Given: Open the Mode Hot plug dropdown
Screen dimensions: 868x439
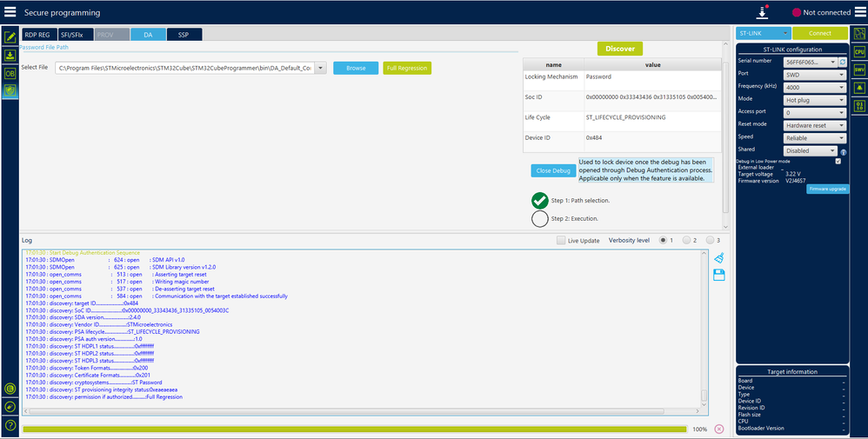Looking at the screenshot, I should (816, 100).
